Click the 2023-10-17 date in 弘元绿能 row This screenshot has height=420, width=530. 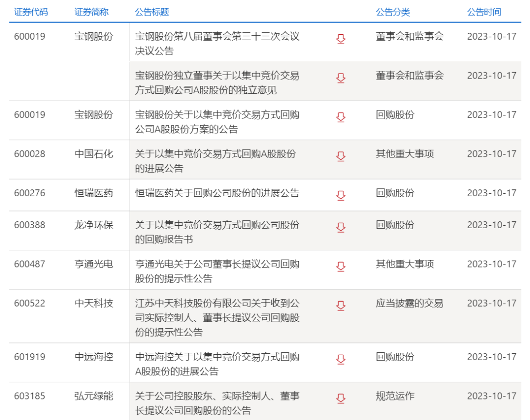[491, 396]
